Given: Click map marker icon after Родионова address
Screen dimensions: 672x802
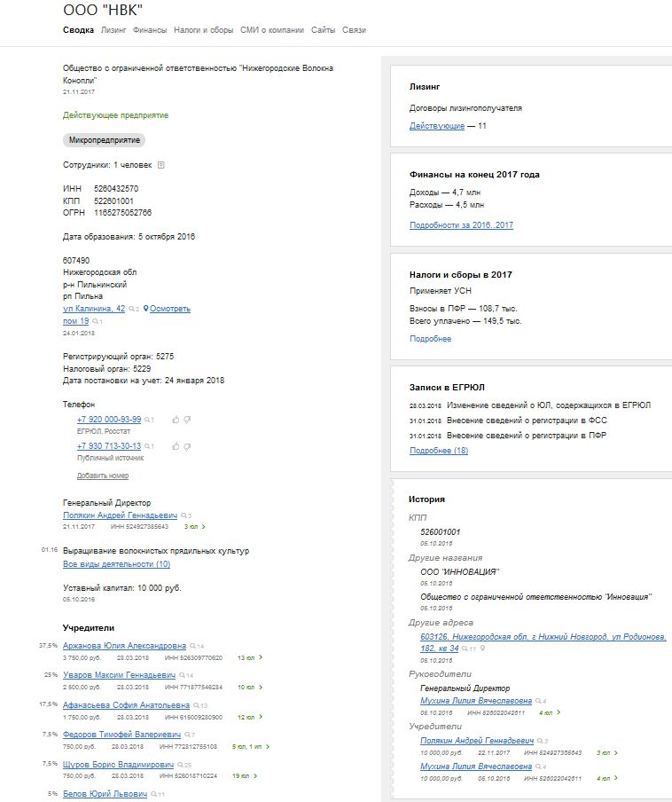Looking at the screenshot, I should 482,649.
